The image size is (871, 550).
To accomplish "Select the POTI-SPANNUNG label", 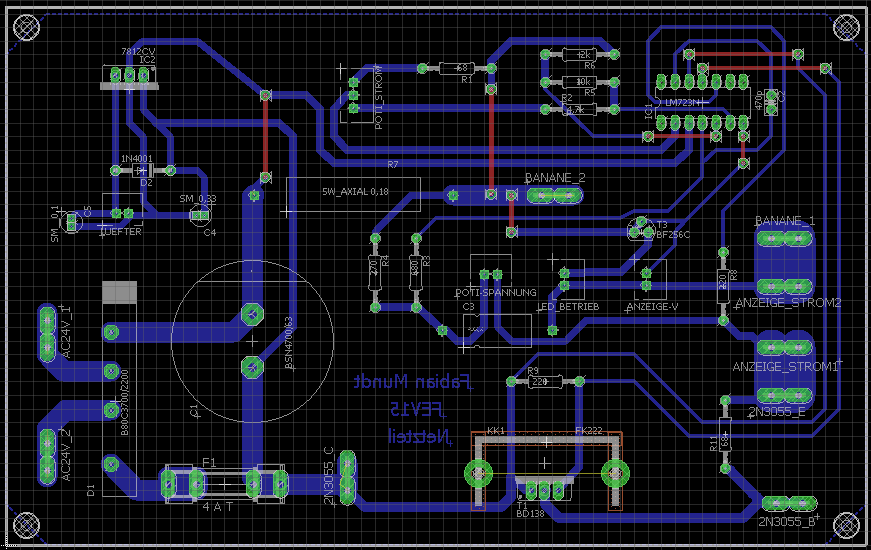I will (x=495, y=292).
